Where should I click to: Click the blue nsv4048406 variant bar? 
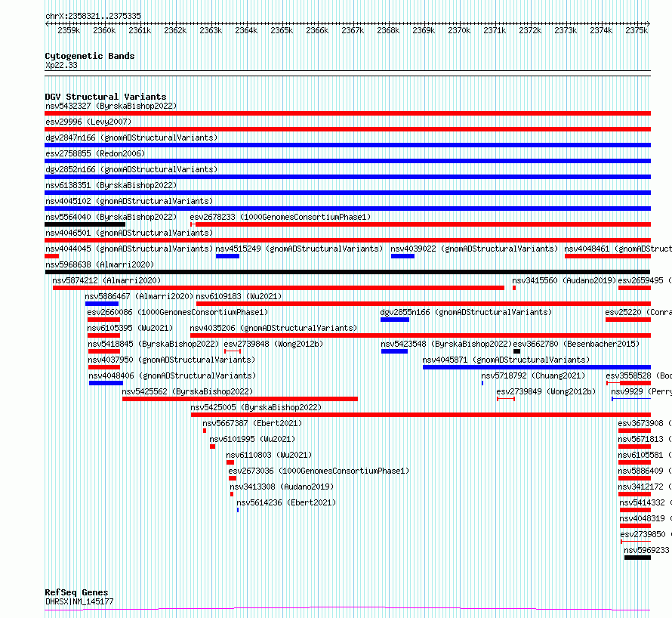pyautogui.click(x=106, y=383)
